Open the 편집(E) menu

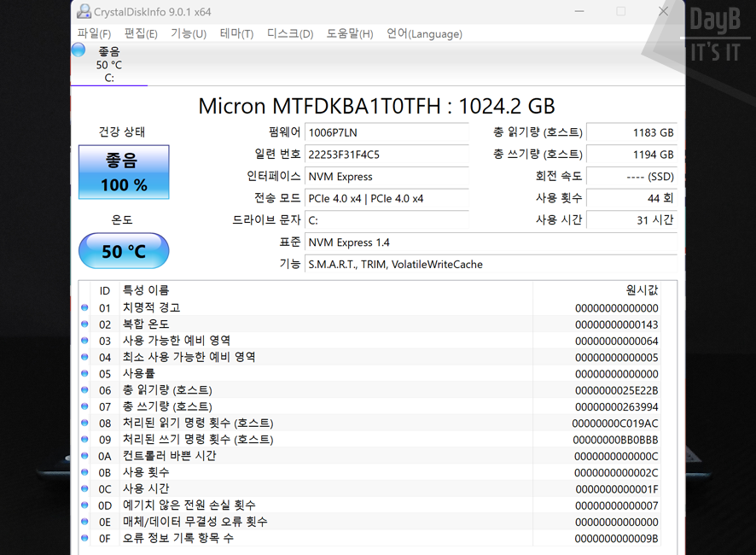(141, 34)
